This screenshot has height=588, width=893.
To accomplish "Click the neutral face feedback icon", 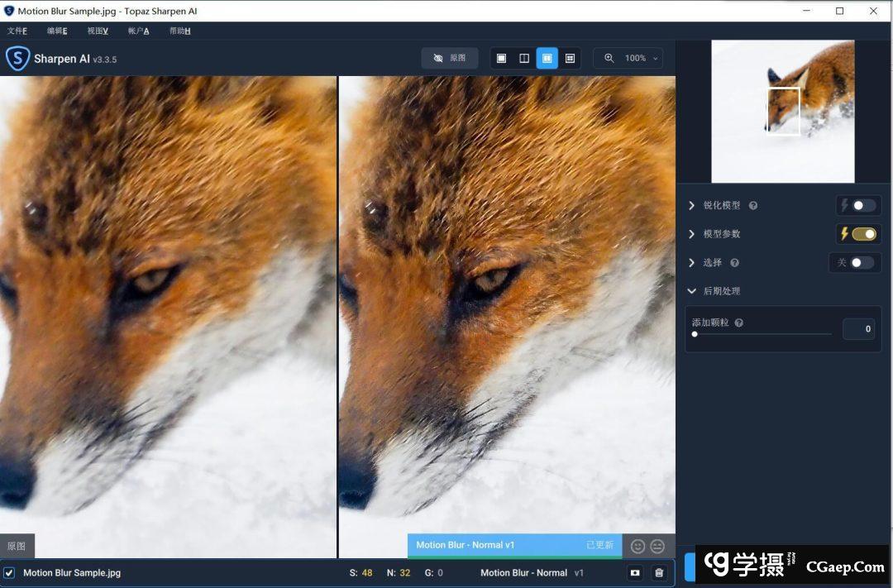I will click(x=657, y=546).
